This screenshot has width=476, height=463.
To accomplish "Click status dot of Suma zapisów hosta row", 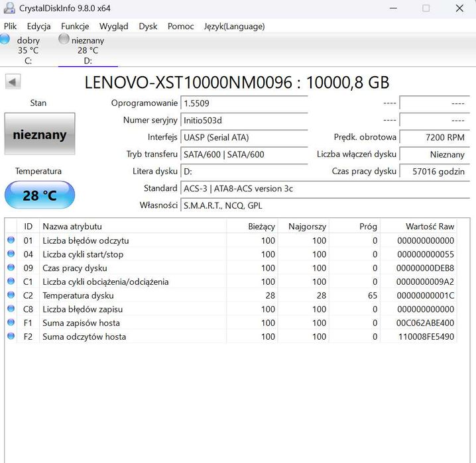I will pyautogui.click(x=11, y=323).
